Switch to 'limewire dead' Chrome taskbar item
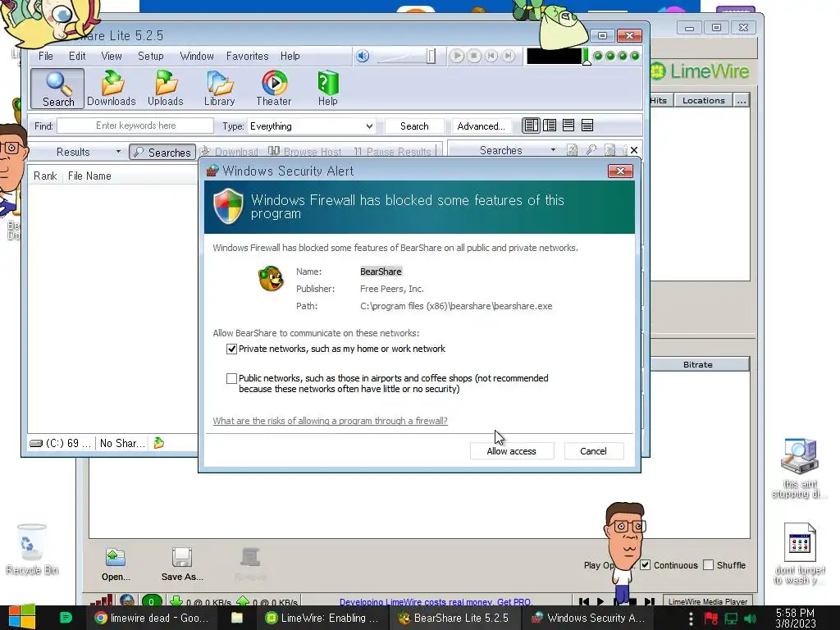840x630 pixels. click(x=152, y=618)
